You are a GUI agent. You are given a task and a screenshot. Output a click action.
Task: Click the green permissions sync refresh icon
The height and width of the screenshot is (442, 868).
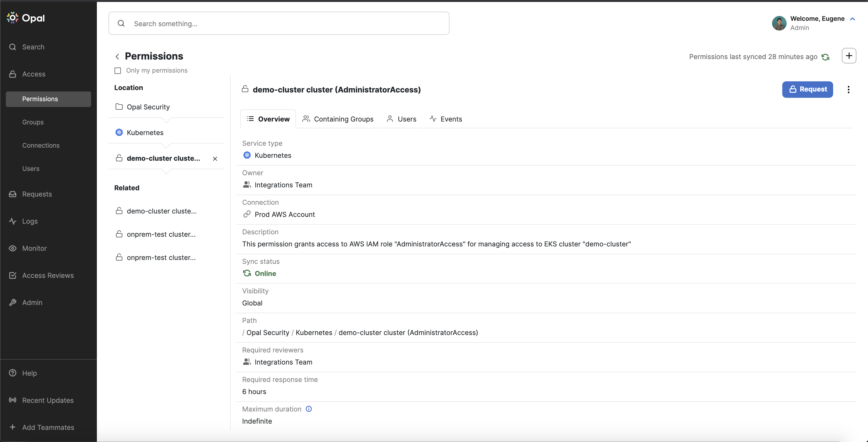pos(825,57)
